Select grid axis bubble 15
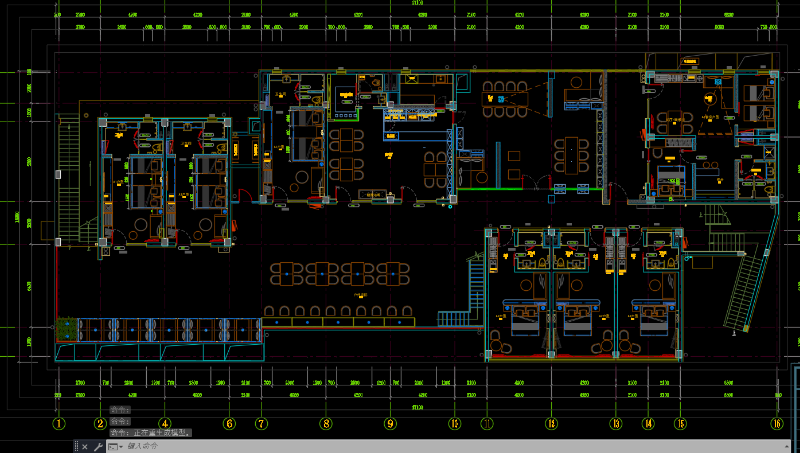The height and width of the screenshot is (453, 800). click(x=680, y=423)
